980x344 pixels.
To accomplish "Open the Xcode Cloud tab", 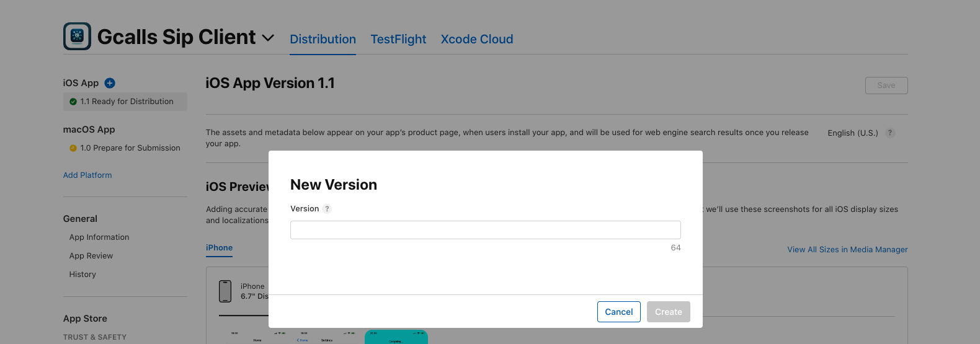I will click(476, 39).
